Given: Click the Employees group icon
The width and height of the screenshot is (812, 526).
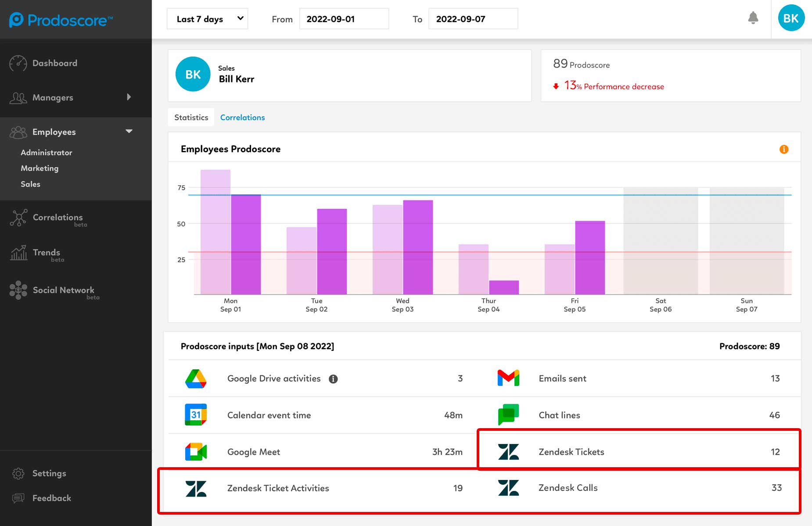Looking at the screenshot, I should [18, 132].
